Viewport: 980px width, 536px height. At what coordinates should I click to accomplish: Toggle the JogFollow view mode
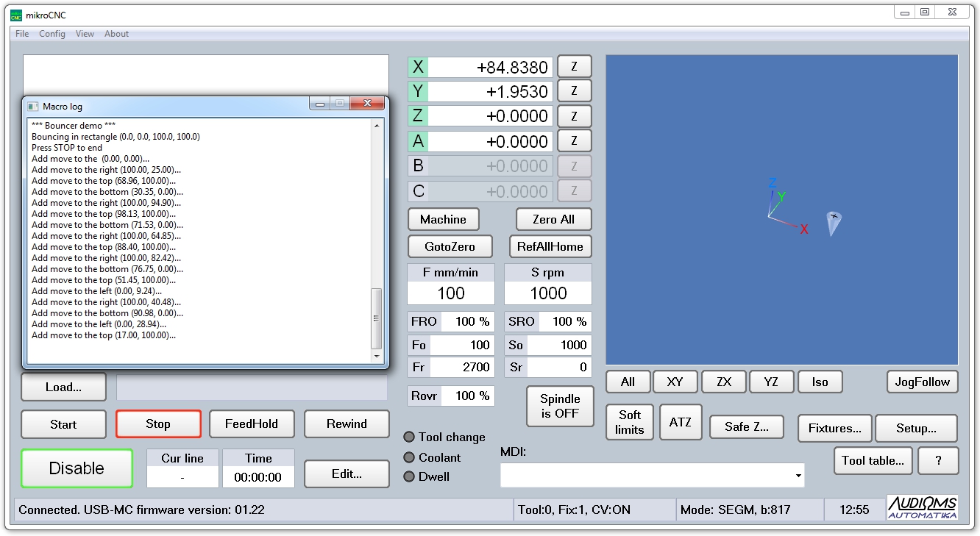922,382
